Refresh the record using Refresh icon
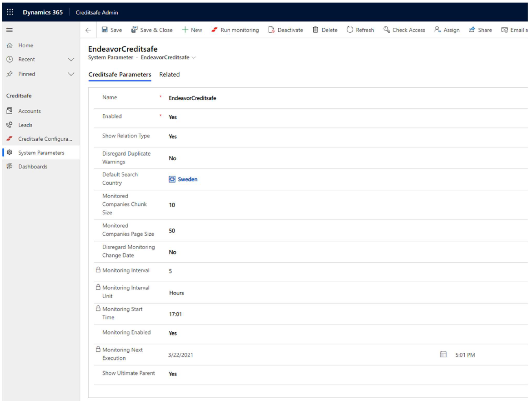 (x=350, y=30)
